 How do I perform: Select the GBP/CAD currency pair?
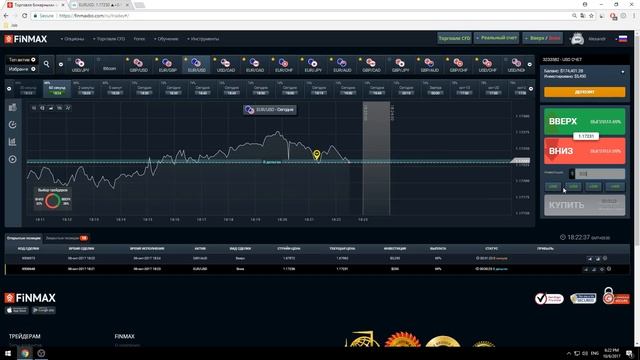click(x=371, y=65)
